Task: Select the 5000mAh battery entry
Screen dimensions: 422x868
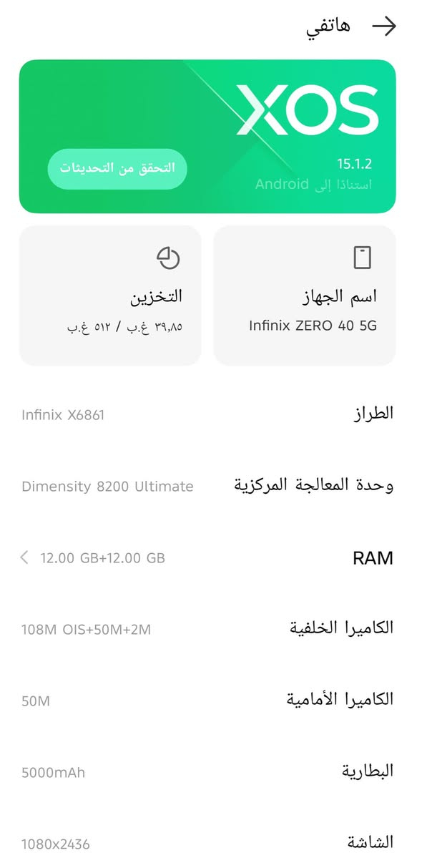Action: [x=211, y=771]
